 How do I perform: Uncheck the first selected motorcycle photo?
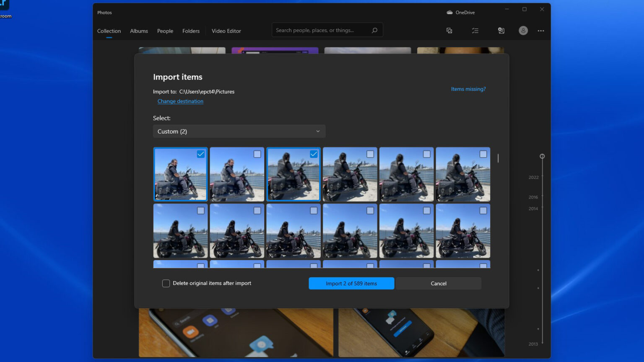(200, 154)
